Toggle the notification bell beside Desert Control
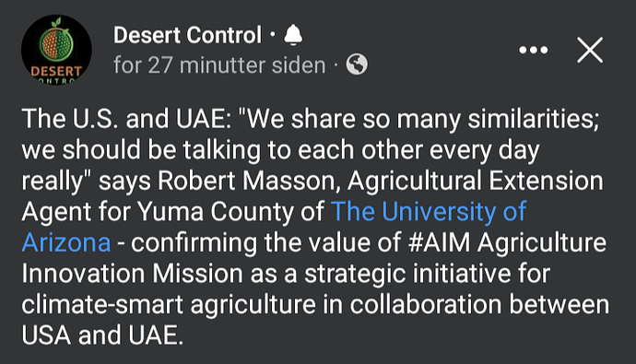This screenshot has height=364, width=636. (x=293, y=35)
